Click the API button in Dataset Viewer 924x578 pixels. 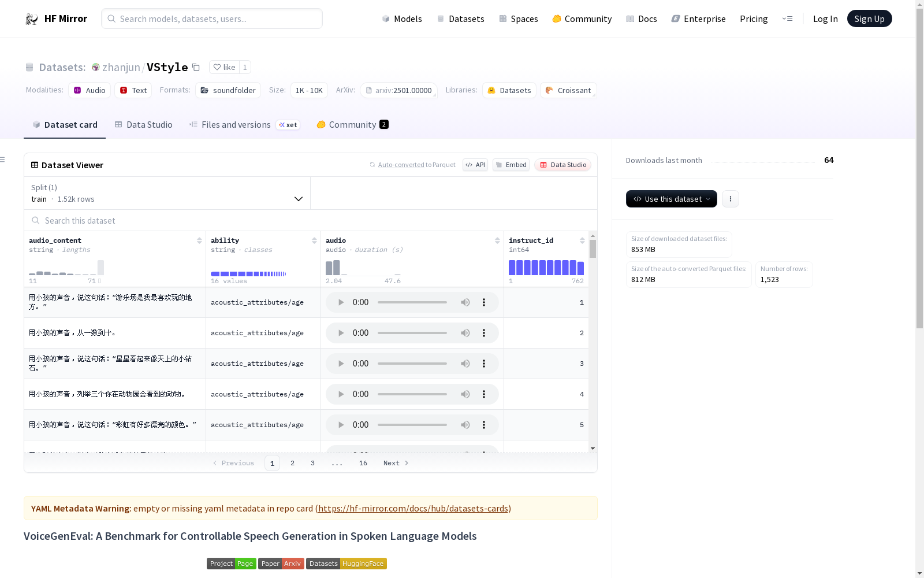[x=475, y=165]
